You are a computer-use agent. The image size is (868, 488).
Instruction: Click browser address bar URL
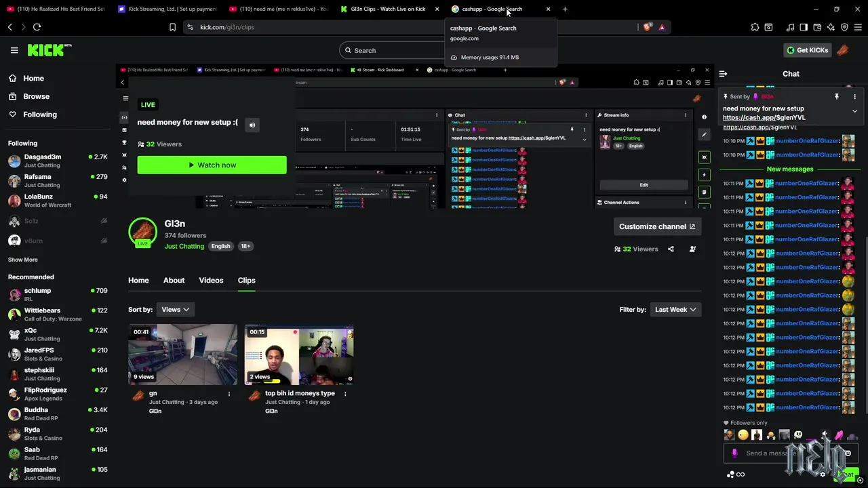click(227, 27)
